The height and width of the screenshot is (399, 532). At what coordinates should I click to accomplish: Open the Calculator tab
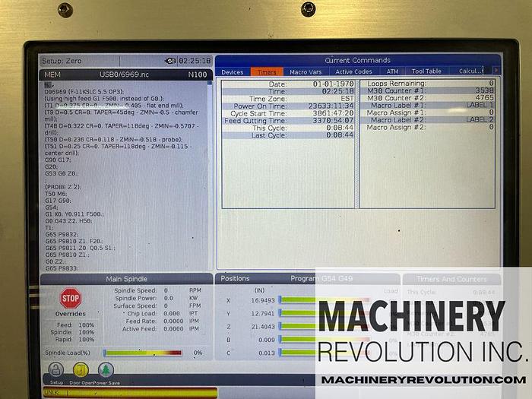(470, 71)
